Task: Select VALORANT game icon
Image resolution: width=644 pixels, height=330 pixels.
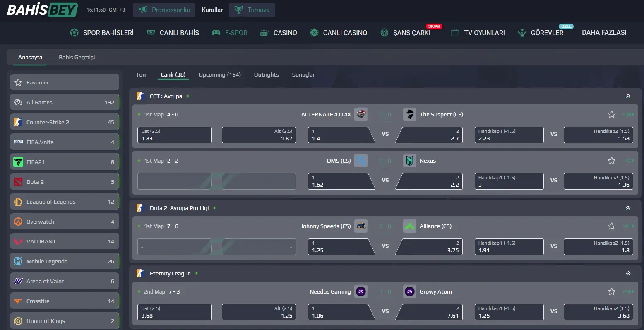Action: point(18,241)
